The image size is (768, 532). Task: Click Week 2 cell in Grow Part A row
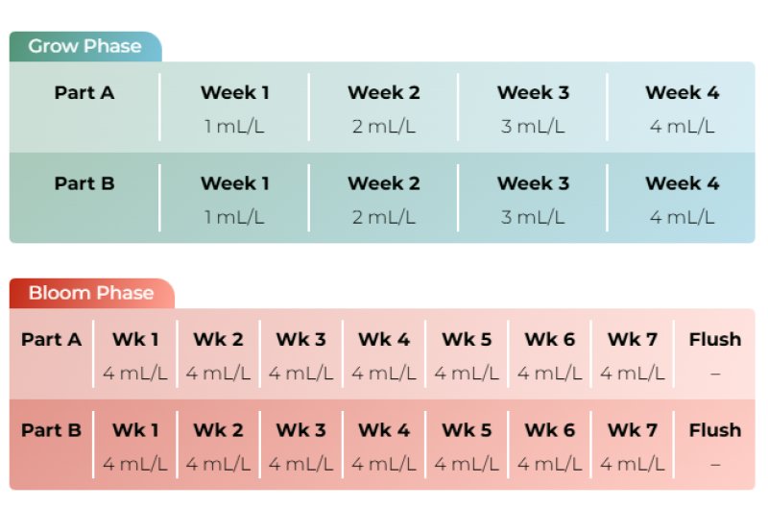point(383,108)
